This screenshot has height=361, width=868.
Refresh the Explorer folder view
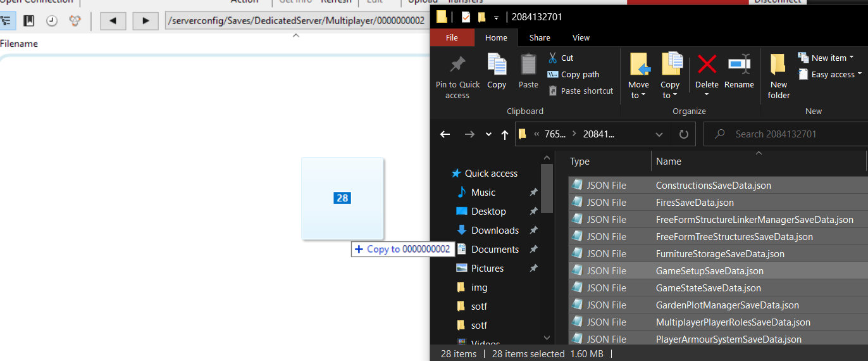(x=683, y=134)
